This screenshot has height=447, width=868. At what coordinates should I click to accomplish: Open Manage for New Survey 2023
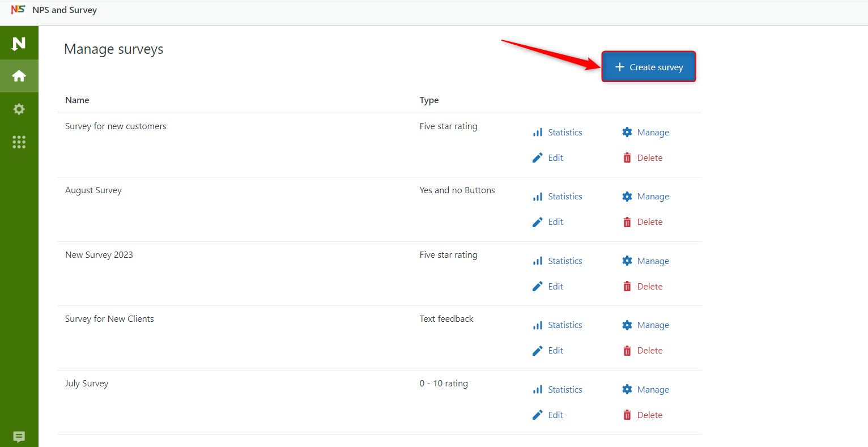click(653, 260)
